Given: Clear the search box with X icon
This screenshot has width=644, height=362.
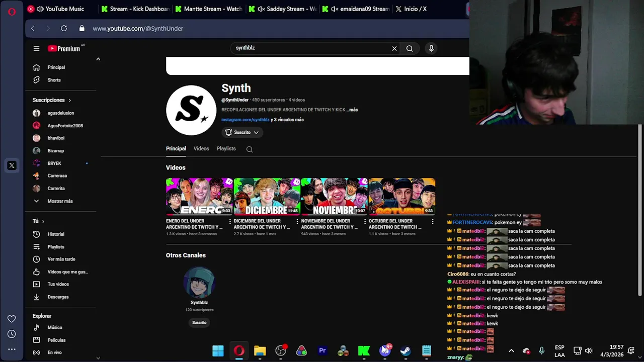Looking at the screenshot, I should point(394,48).
